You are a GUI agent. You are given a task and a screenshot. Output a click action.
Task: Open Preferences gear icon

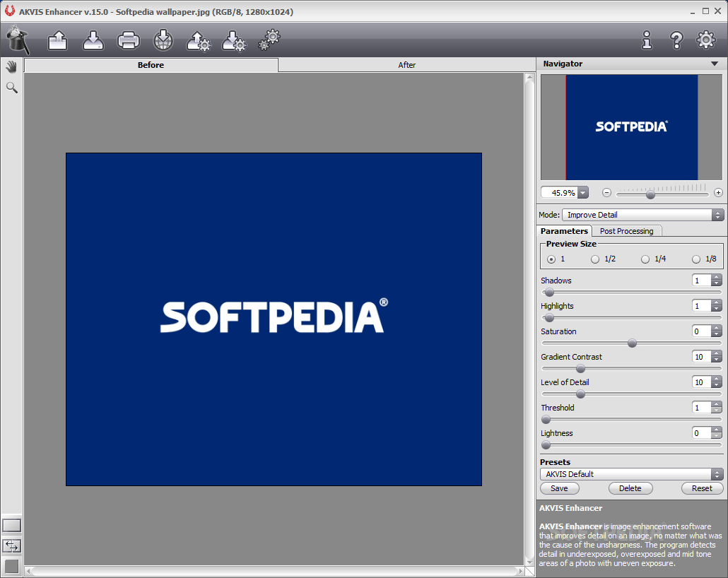click(705, 40)
